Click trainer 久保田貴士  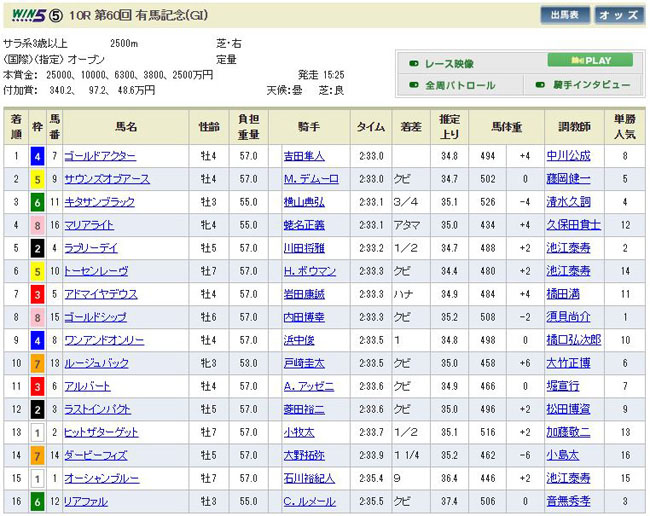coord(571,225)
